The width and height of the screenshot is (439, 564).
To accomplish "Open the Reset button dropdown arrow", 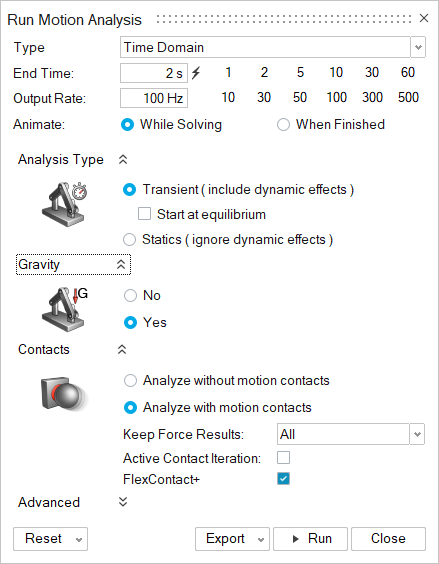I will coord(79,539).
